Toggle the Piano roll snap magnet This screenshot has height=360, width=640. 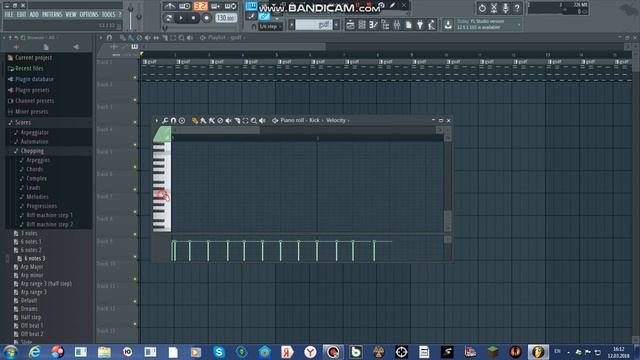[x=173, y=120]
